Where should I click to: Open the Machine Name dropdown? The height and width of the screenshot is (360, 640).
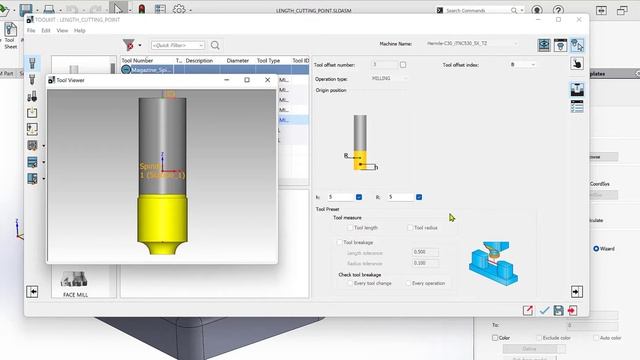click(x=516, y=43)
